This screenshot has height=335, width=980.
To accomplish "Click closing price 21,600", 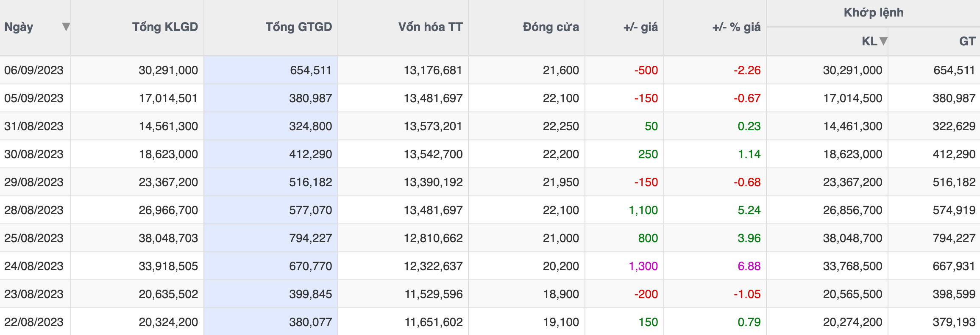I will coord(561,70).
